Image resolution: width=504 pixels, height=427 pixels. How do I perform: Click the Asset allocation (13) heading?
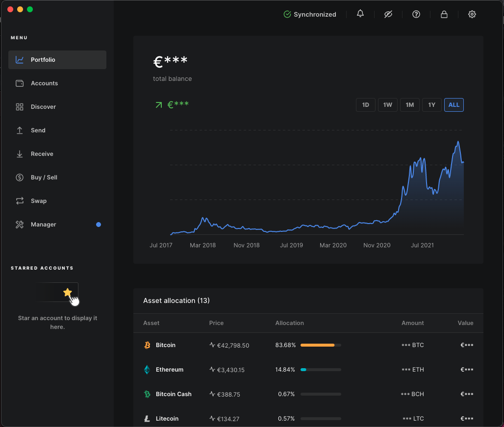click(176, 301)
